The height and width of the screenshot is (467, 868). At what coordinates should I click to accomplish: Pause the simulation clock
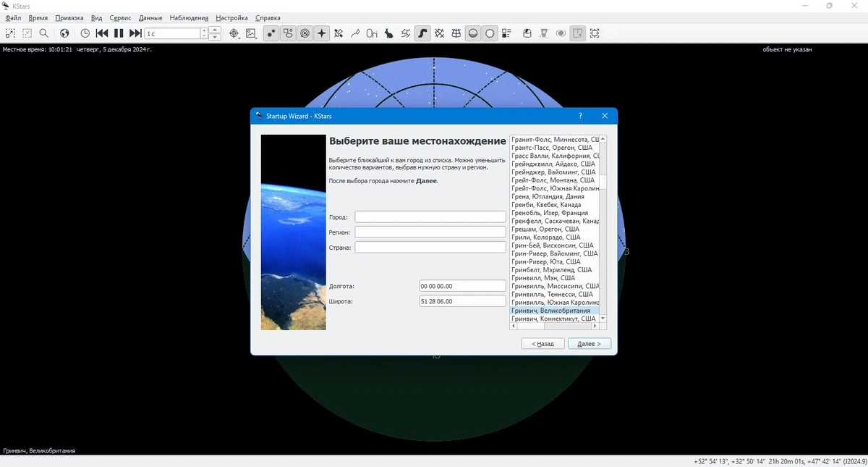point(119,33)
